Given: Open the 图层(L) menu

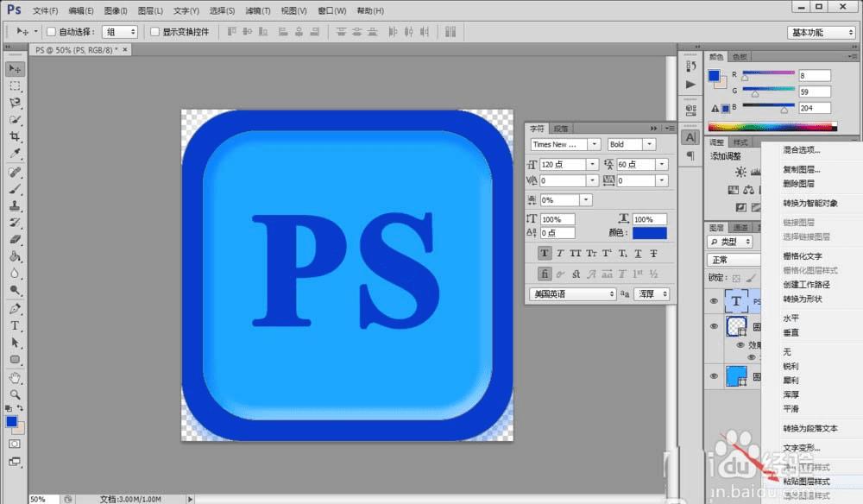Looking at the screenshot, I should click(150, 10).
